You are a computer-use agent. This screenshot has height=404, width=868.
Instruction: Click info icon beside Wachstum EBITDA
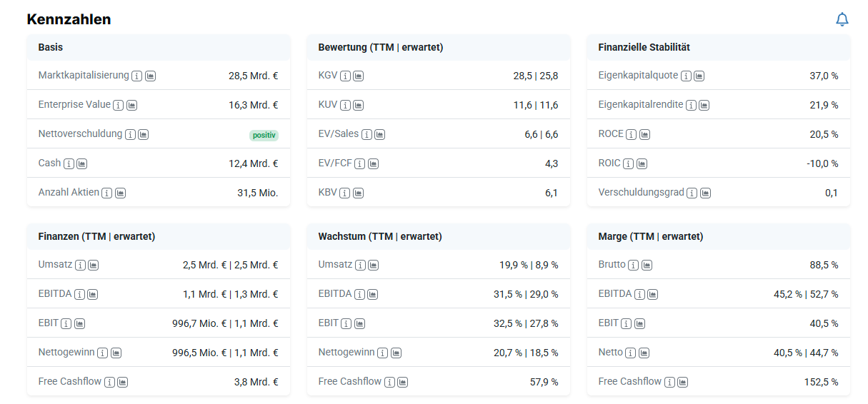pyautogui.click(x=359, y=294)
